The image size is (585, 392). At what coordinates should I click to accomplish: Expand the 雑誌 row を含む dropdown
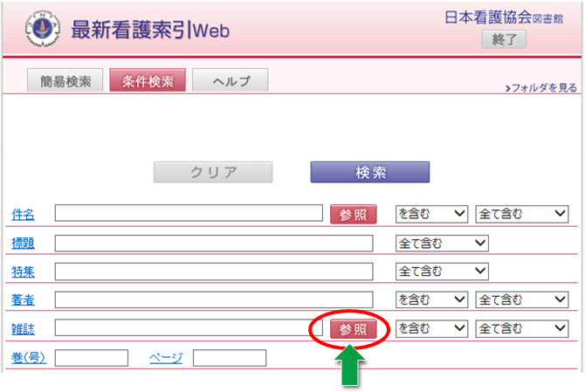431,328
